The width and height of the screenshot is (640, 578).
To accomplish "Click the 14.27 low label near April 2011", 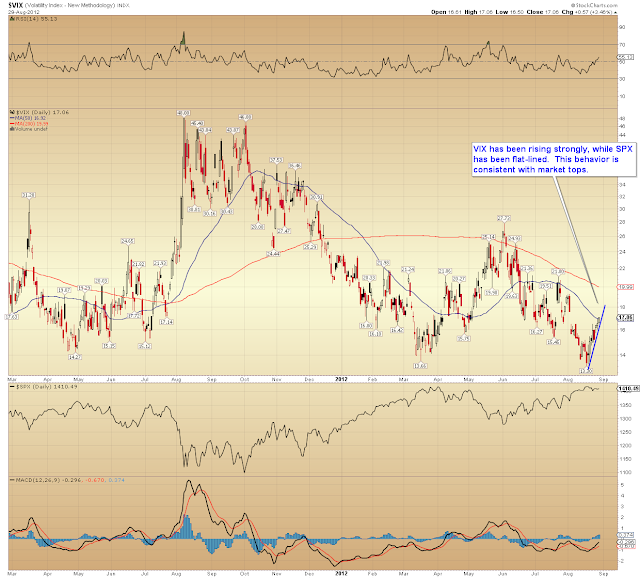I will point(75,357).
